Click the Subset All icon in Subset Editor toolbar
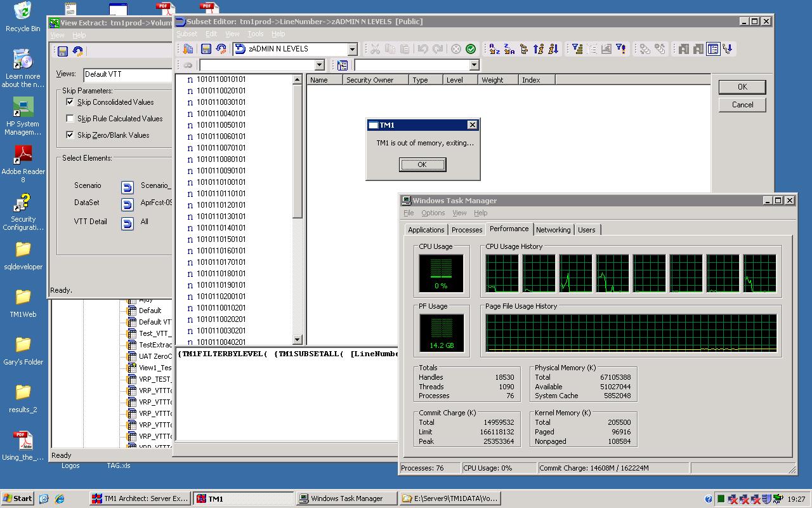This screenshot has width=812, height=508. (x=188, y=49)
